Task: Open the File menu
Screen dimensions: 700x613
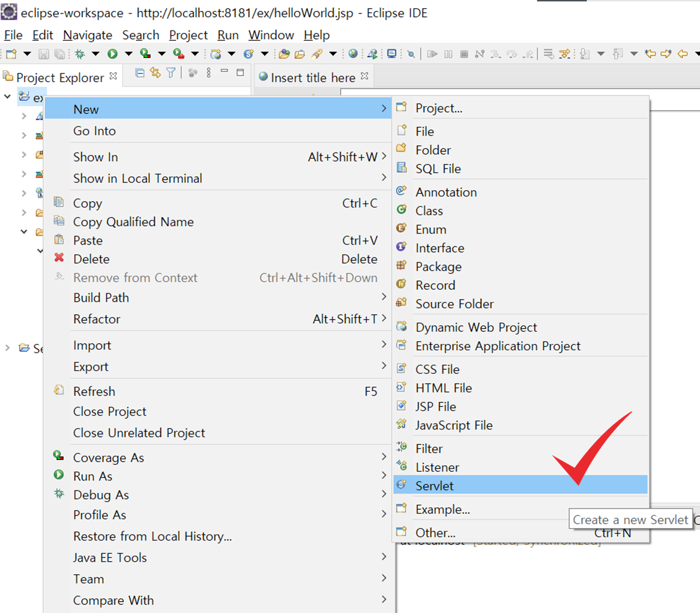Action: 13,35
